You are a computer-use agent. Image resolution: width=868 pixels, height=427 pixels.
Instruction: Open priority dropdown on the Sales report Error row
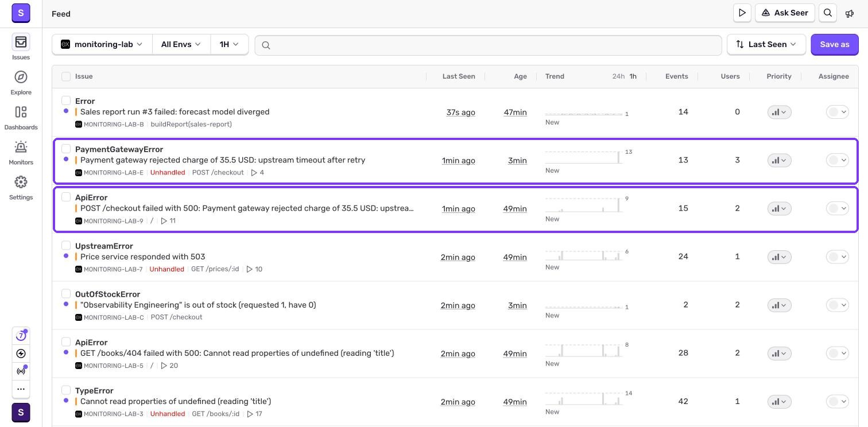(x=779, y=112)
